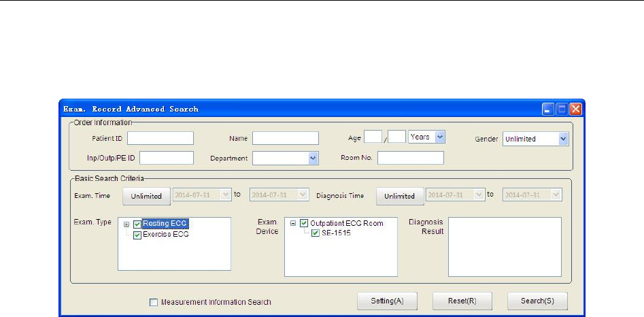Click the Diagnosis Result text box
Image resolution: width=644 pixels, height=317 pixels.
[x=505, y=247]
